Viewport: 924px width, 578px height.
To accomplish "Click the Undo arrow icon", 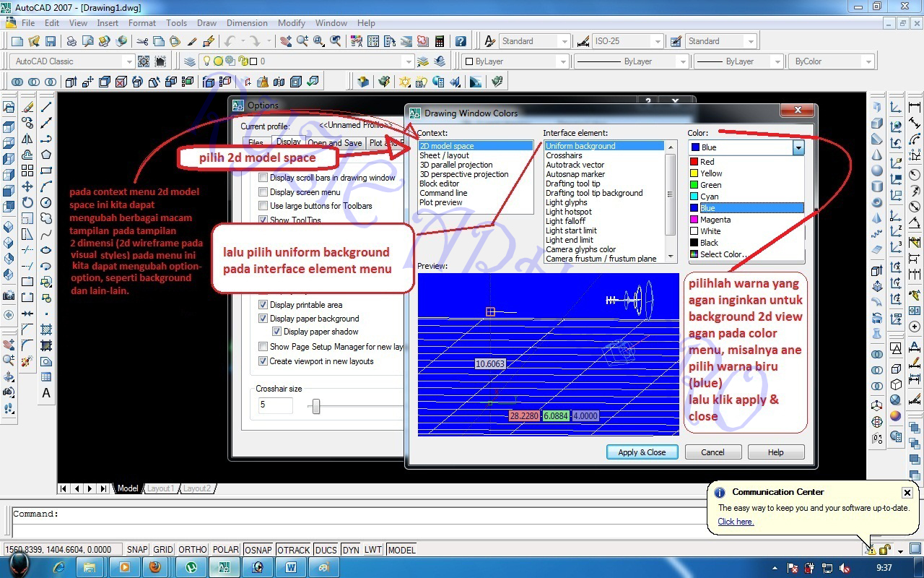I will click(x=230, y=41).
